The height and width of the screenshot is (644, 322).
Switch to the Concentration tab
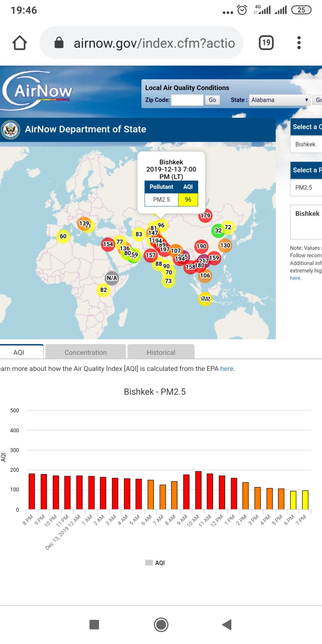[85, 352]
